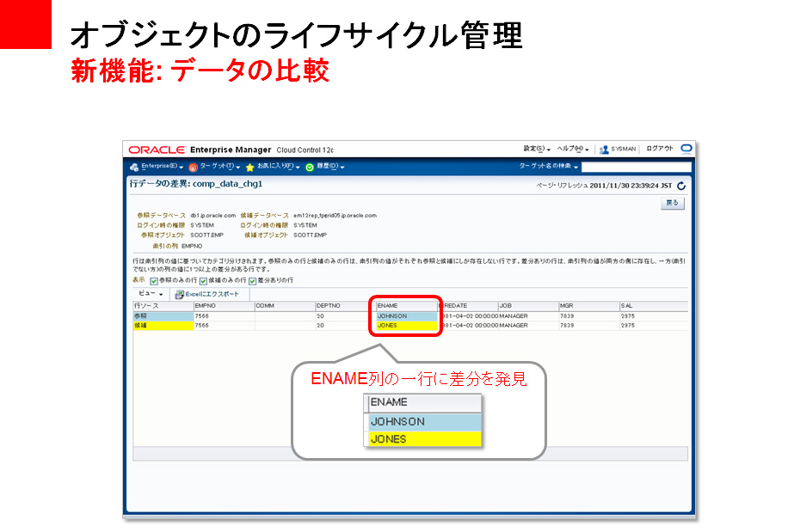This screenshot has height=532, width=800.
Task: Toggle the 候補のみの行 checkbox
Action: 203,281
